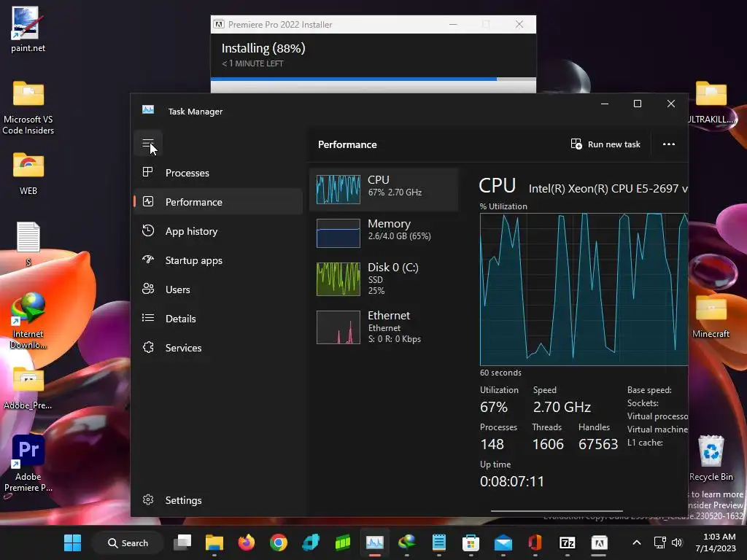Switch to the Details page

(218, 319)
